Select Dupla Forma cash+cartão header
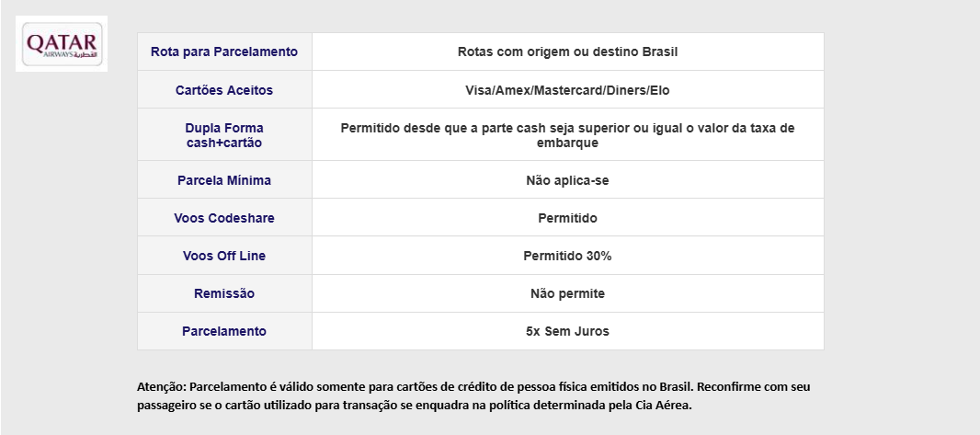This screenshot has height=435, width=980. click(x=224, y=135)
